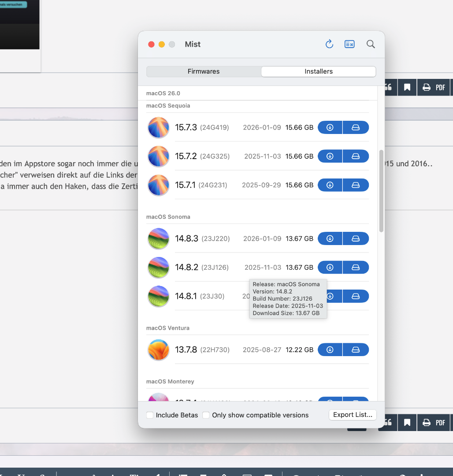Create bootable volume for 13.7.8
453x476 pixels.
tap(356, 350)
